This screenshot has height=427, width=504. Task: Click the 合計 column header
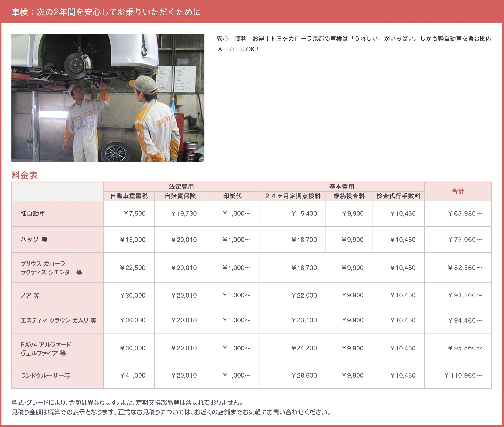point(457,191)
